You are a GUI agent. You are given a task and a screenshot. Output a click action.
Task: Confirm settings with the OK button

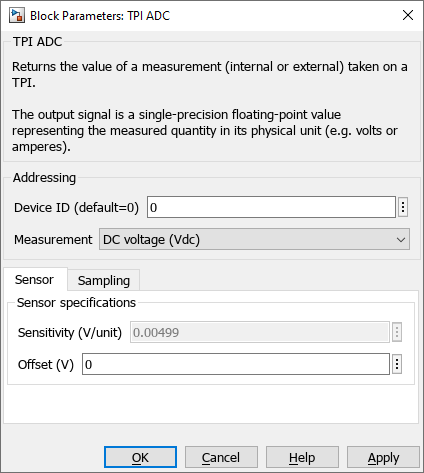tap(140, 457)
